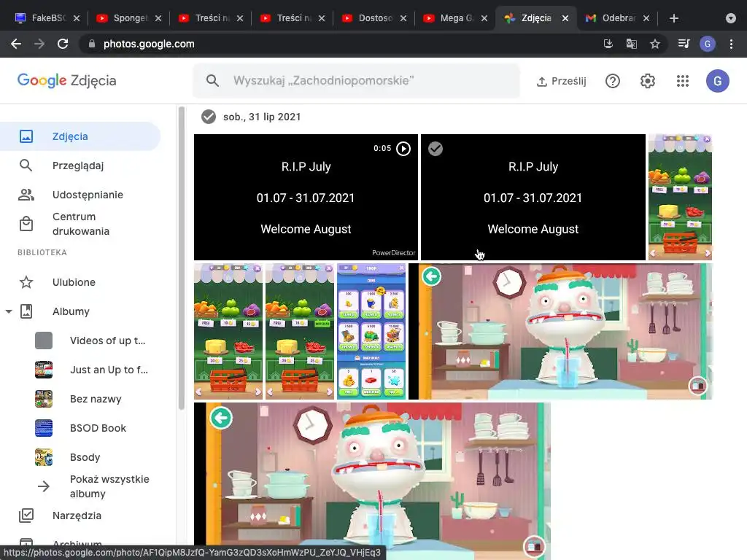Open Centrum drukowania in the sidebar

[x=80, y=224]
